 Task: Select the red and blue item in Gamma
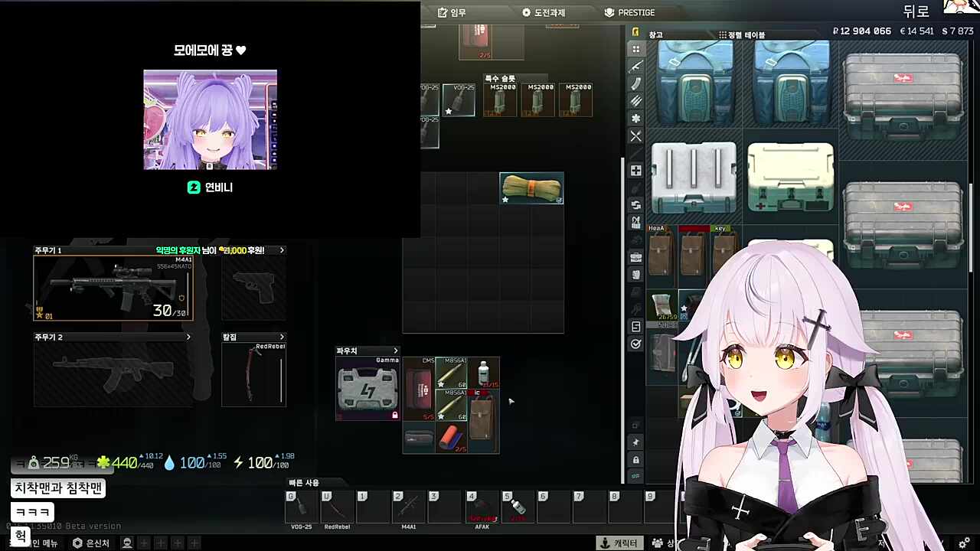pos(451,437)
